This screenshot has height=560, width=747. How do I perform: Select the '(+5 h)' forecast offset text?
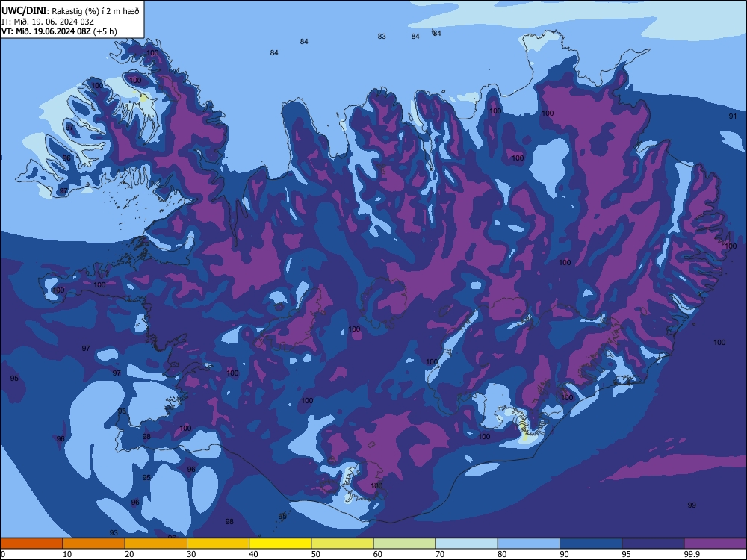point(105,31)
